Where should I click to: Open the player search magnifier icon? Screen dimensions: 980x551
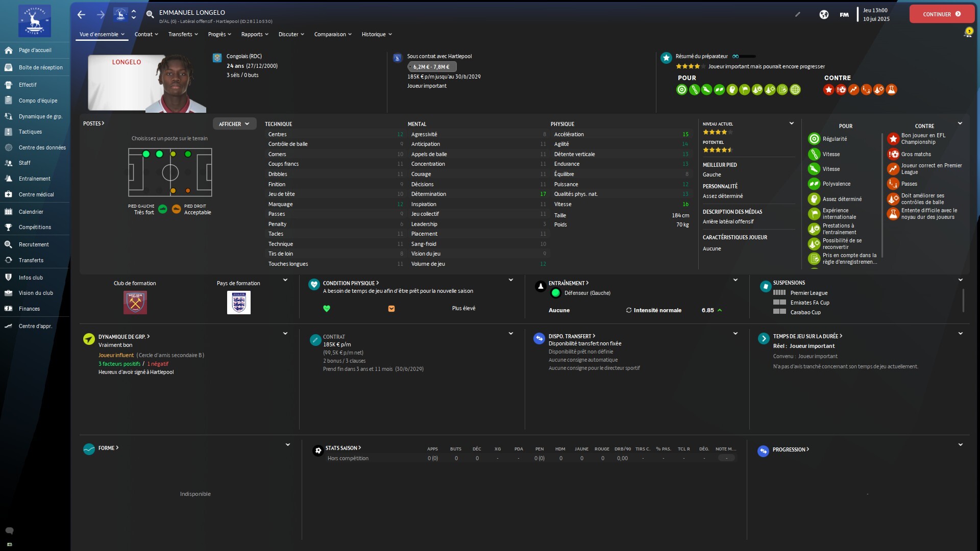150,14
